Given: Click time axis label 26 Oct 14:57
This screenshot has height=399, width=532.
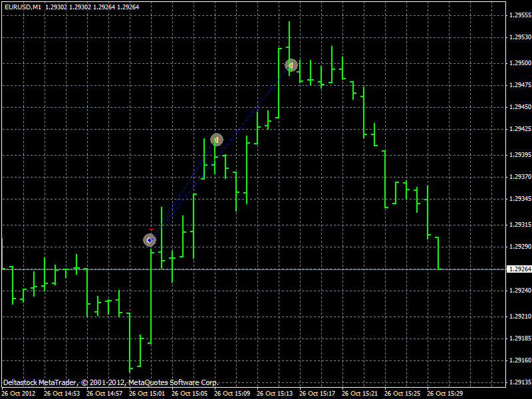Looking at the screenshot, I should (104, 394).
